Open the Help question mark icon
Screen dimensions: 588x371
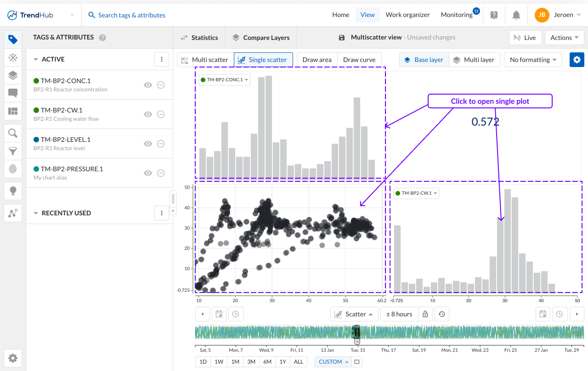[494, 15]
